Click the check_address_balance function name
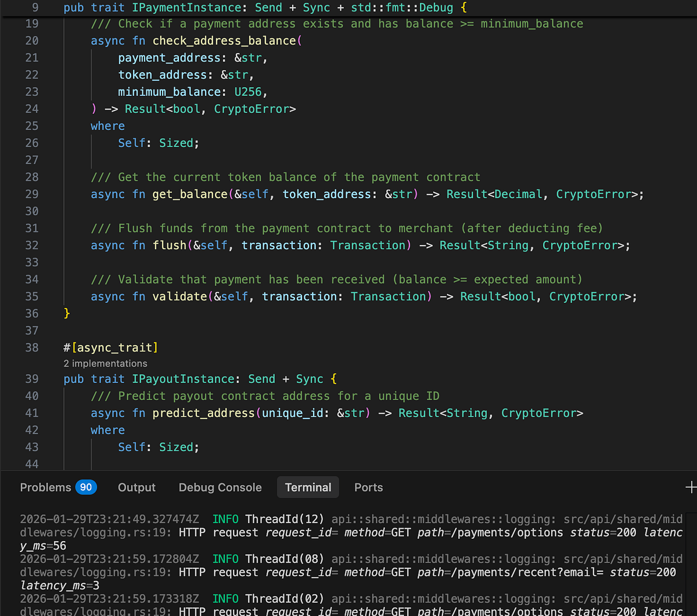This screenshot has width=697, height=616. click(224, 41)
